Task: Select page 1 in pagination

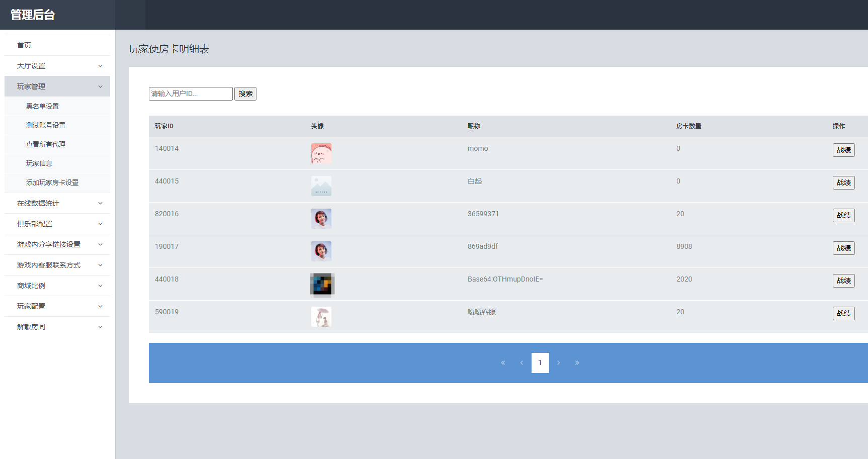Action: [x=540, y=362]
